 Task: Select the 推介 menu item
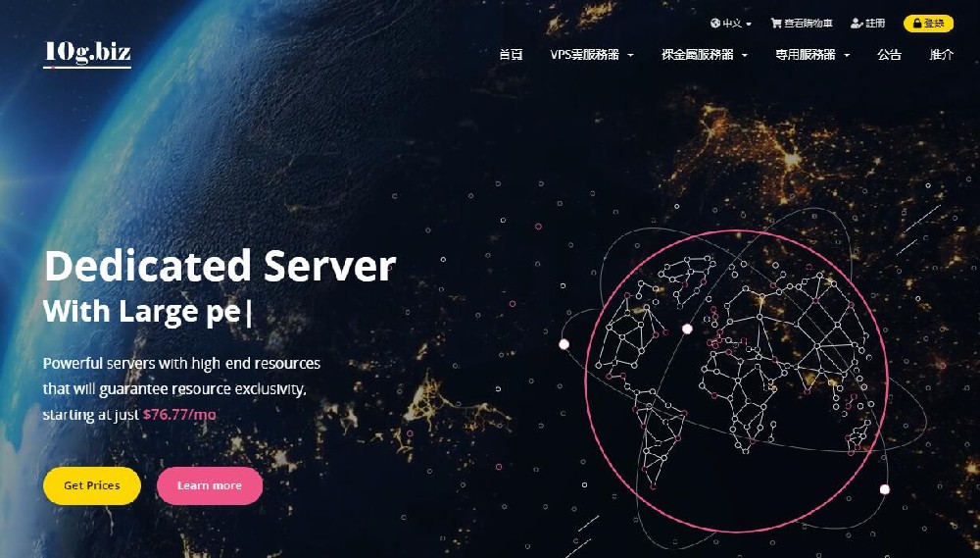[941, 54]
